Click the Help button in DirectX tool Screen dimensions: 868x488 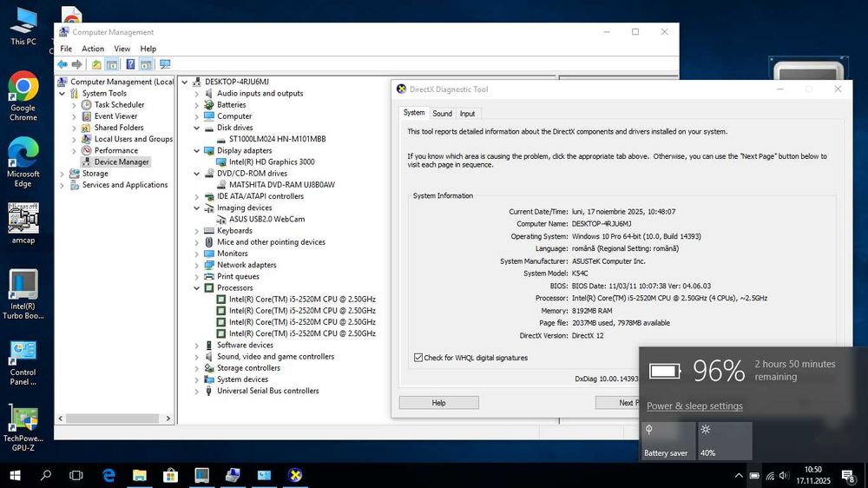[439, 403]
